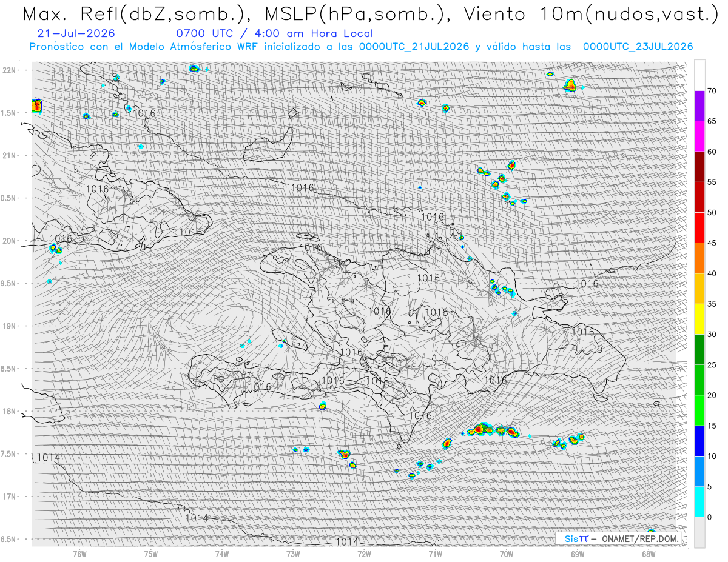Viewport: 728px width, 562px height.
Task: Click the 'Pronóstico con el Modelo Atmosférico WRF' line
Action: coord(361,47)
